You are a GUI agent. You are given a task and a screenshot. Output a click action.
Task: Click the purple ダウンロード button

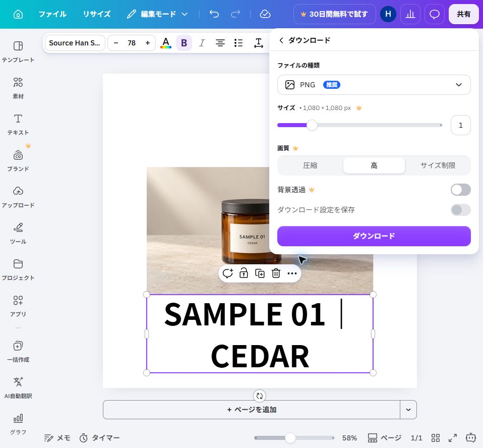(x=374, y=236)
